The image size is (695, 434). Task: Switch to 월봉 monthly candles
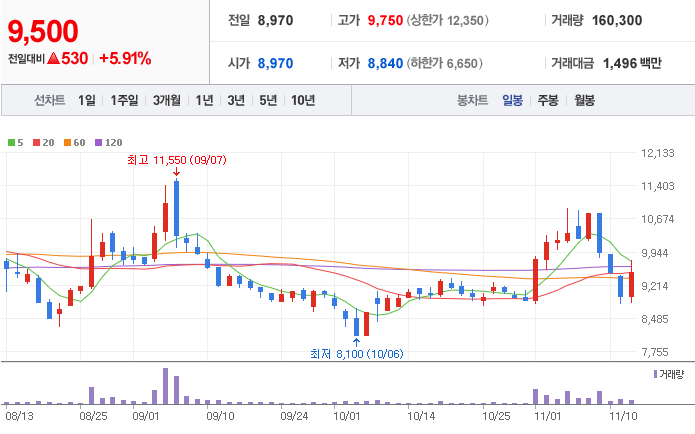click(x=585, y=100)
